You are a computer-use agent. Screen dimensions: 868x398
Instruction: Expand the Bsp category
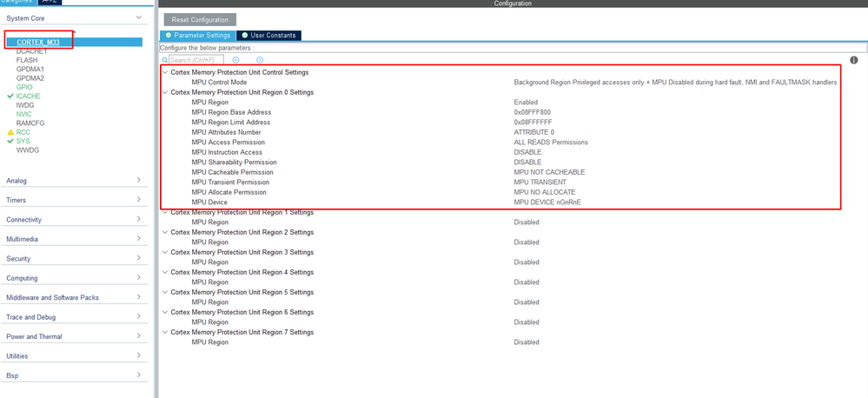(139, 375)
